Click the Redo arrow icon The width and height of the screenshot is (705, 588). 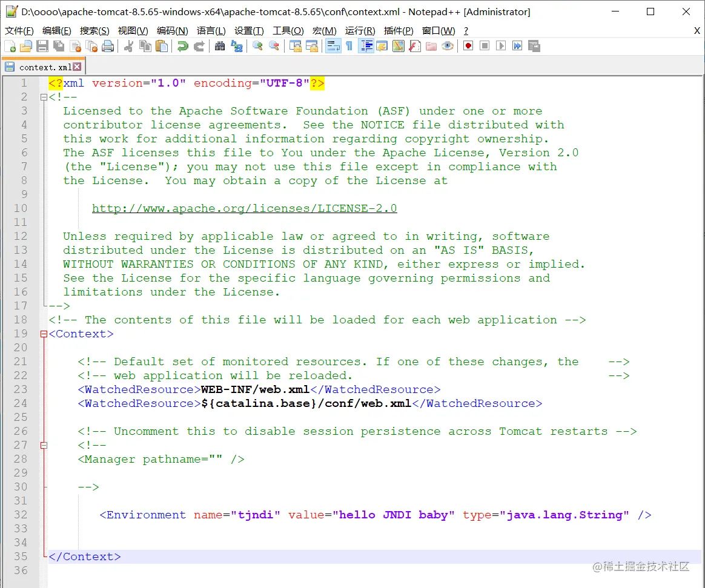tap(199, 46)
